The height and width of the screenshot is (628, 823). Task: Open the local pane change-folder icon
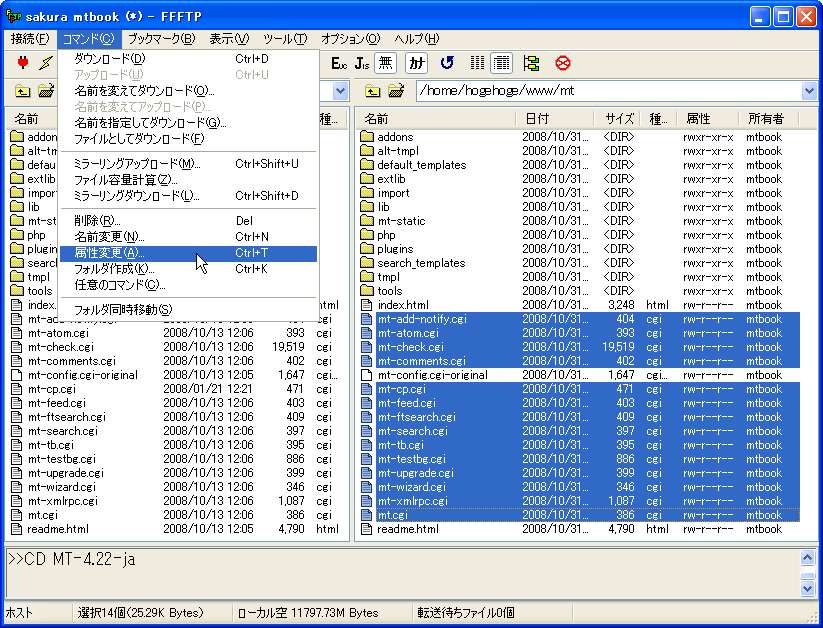coord(46,91)
